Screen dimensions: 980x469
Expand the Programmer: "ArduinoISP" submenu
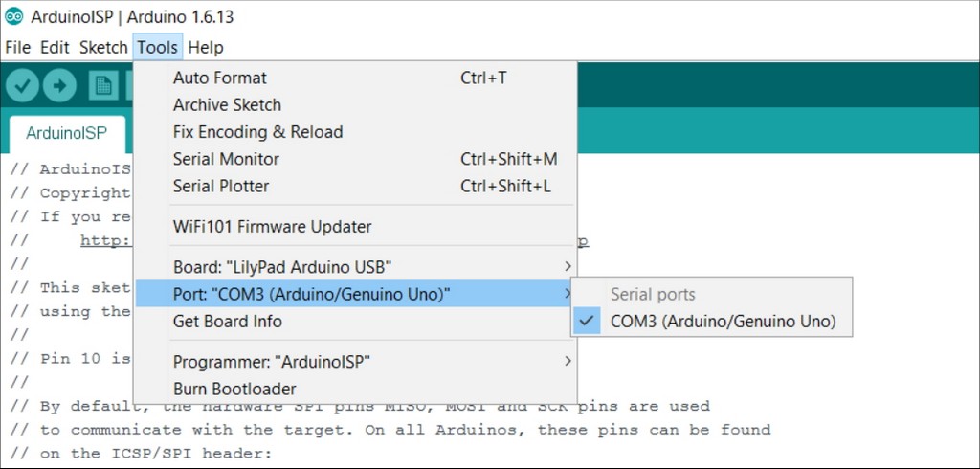[355, 362]
